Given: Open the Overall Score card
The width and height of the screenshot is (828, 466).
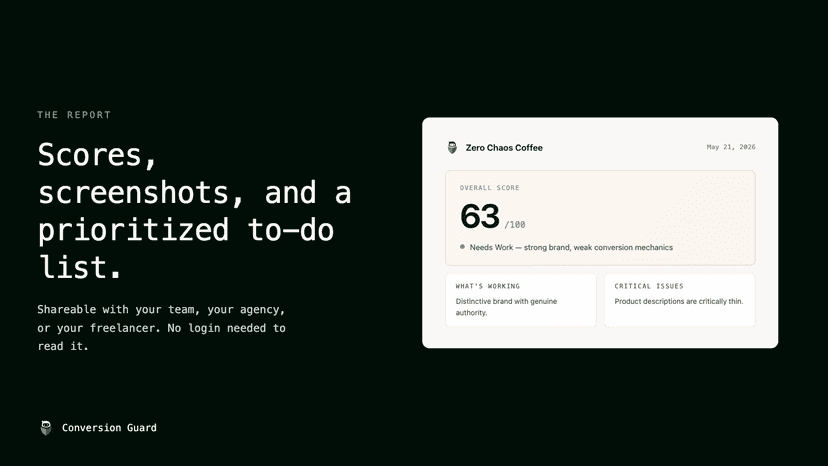Looking at the screenshot, I should (x=600, y=218).
